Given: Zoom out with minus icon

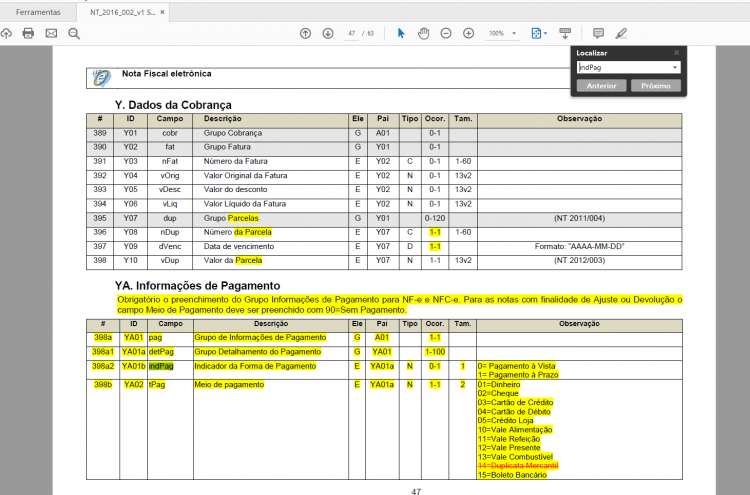Looking at the screenshot, I should (446, 33).
